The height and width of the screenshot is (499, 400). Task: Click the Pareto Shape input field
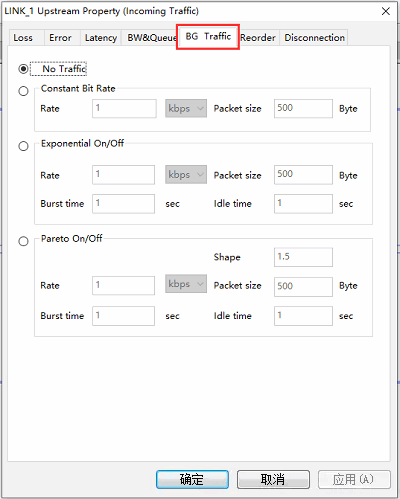click(x=303, y=257)
